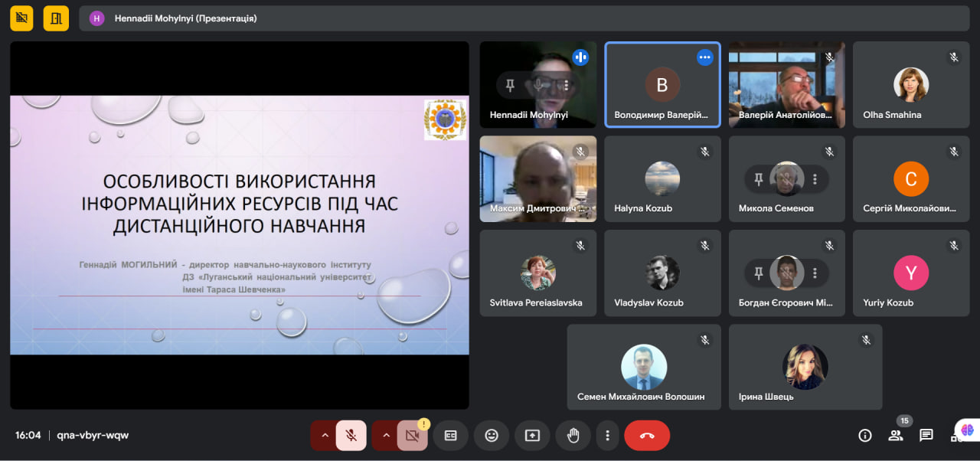Open the emoji reactions button
The height and width of the screenshot is (461, 980).
(492, 435)
